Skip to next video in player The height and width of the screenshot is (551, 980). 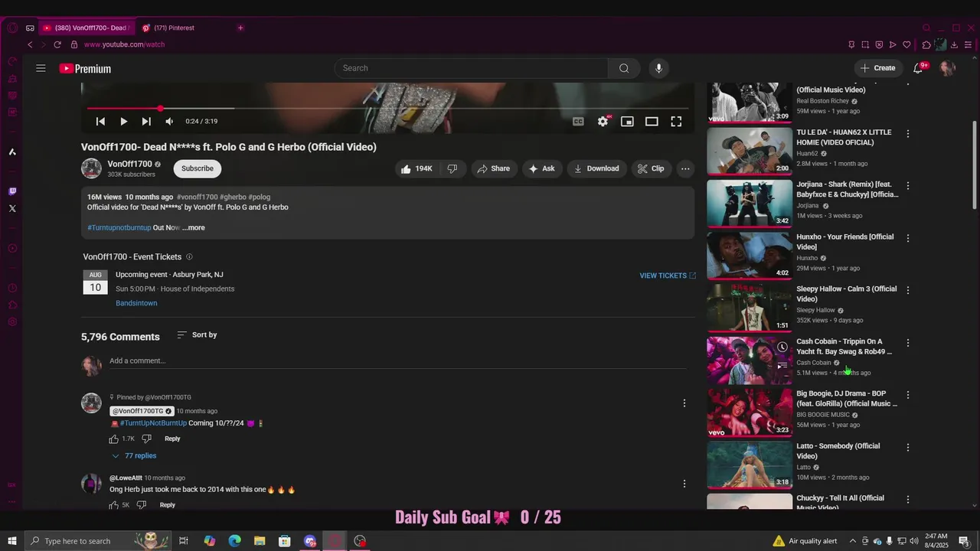point(146,122)
